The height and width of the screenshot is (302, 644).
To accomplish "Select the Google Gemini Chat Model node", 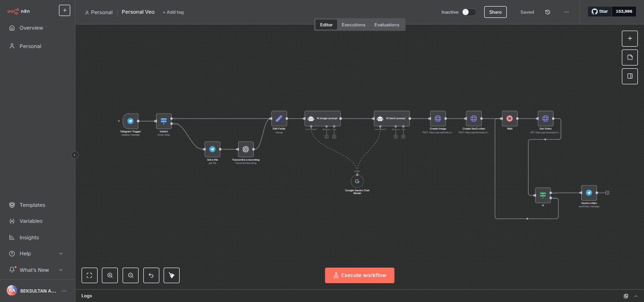I will (357, 181).
